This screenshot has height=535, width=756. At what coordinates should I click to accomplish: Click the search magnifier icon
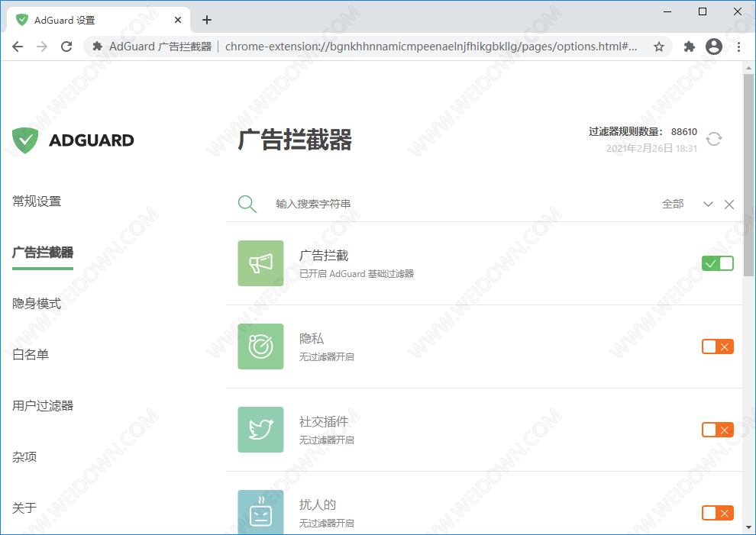pyautogui.click(x=247, y=204)
